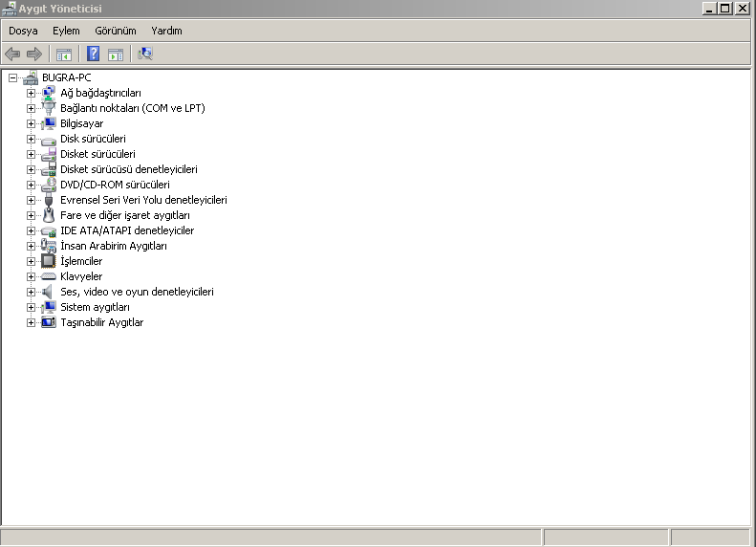Screen dimensions: 756x547
Task: Click the İnsan Arabirim Aygıtları icon
Action: point(48,246)
